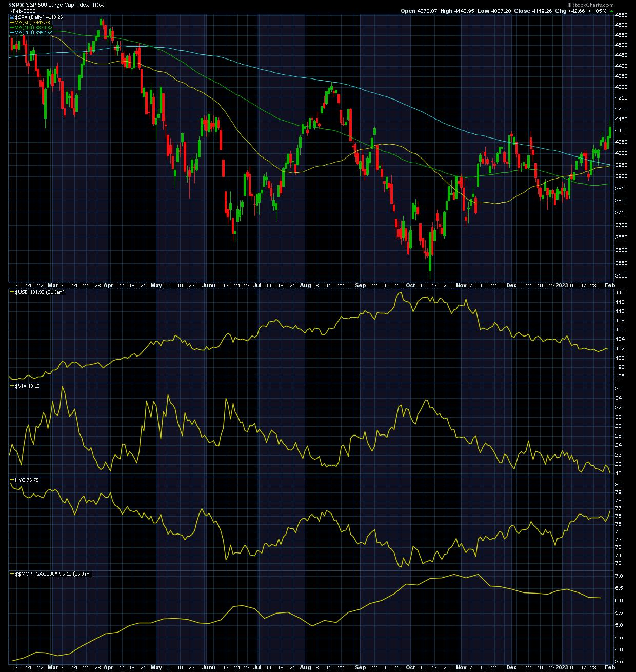This screenshot has height=672, width=636.
Task: Click the yellow marker beside HYG label
Action: coord(12,480)
